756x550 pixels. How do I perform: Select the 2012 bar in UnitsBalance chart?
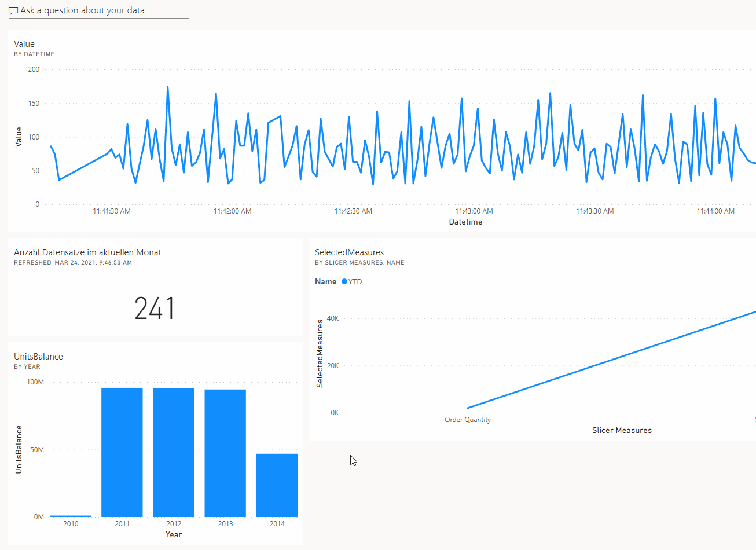click(174, 452)
